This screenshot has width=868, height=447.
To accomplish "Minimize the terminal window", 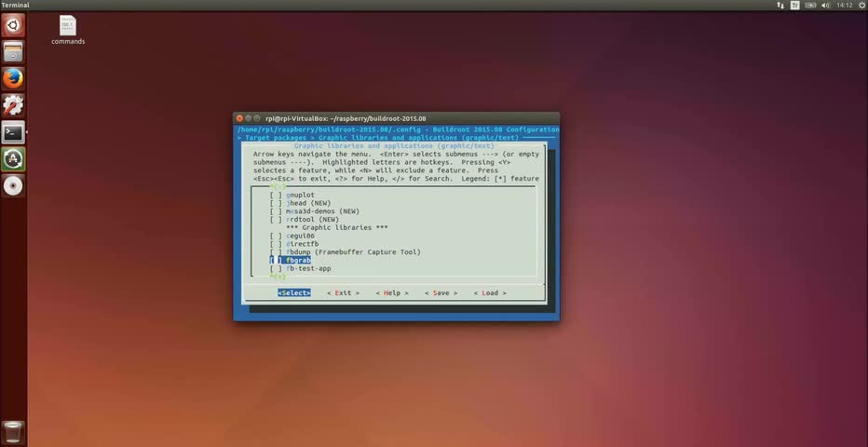I will click(249, 118).
